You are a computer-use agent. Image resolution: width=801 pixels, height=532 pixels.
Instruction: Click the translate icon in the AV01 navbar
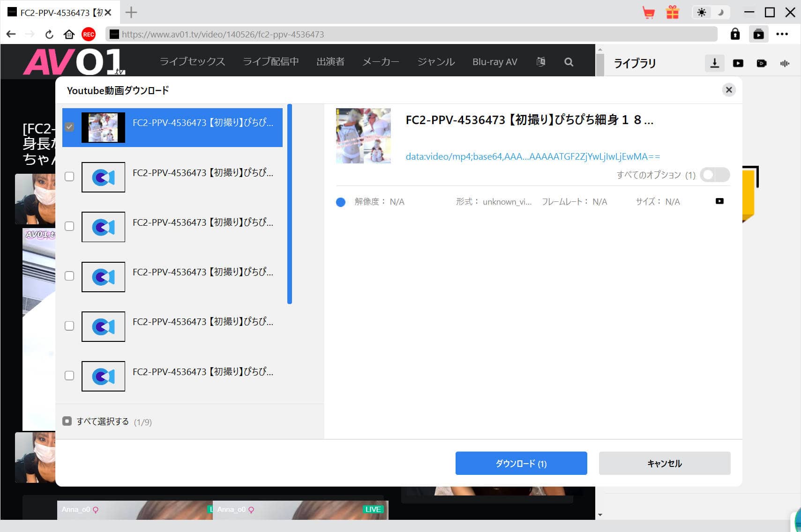(x=540, y=61)
